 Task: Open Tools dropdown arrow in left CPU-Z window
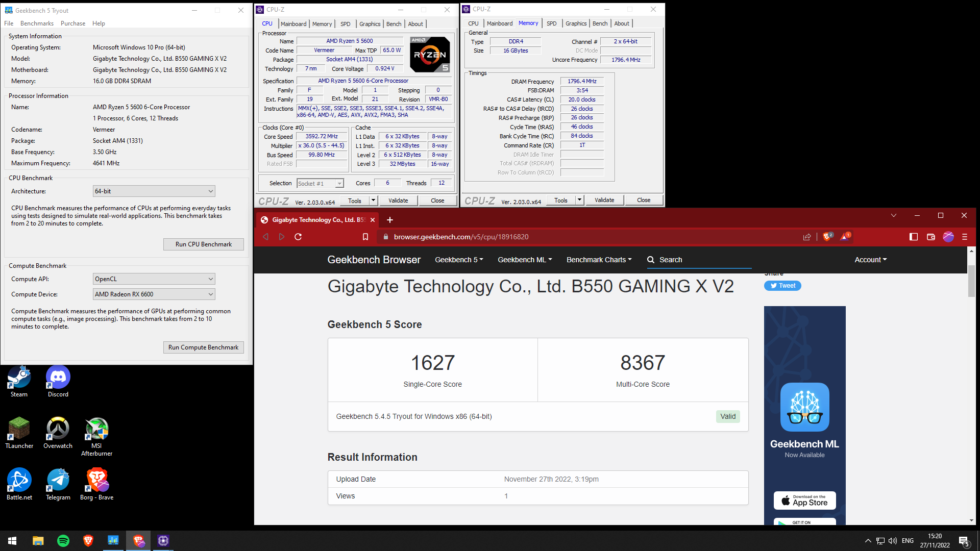[373, 201]
